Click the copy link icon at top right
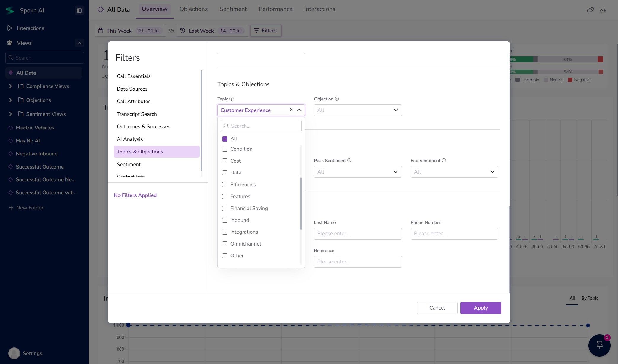Viewport: 618px width, 364px height. 590,10
